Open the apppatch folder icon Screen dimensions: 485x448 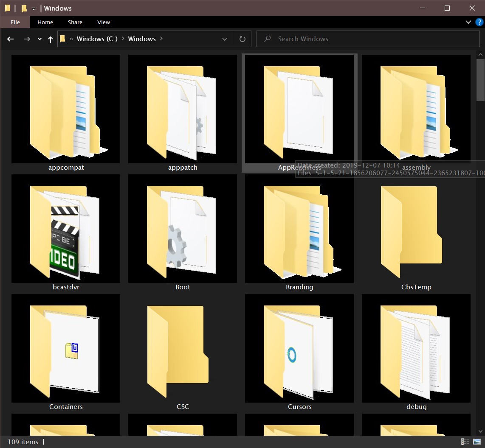(x=183, y=109)
